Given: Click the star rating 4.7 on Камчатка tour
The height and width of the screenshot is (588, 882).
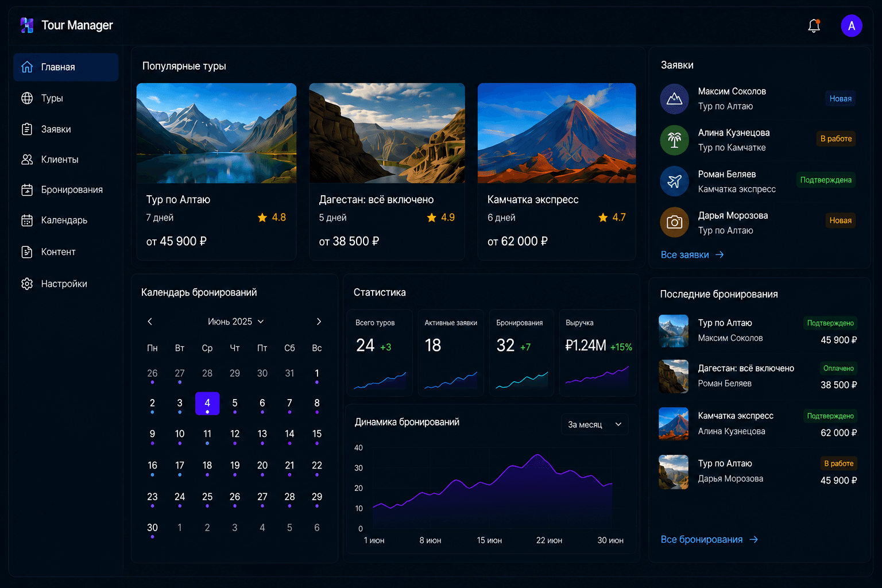Looking at the screenshot, I should pos(612,218).
